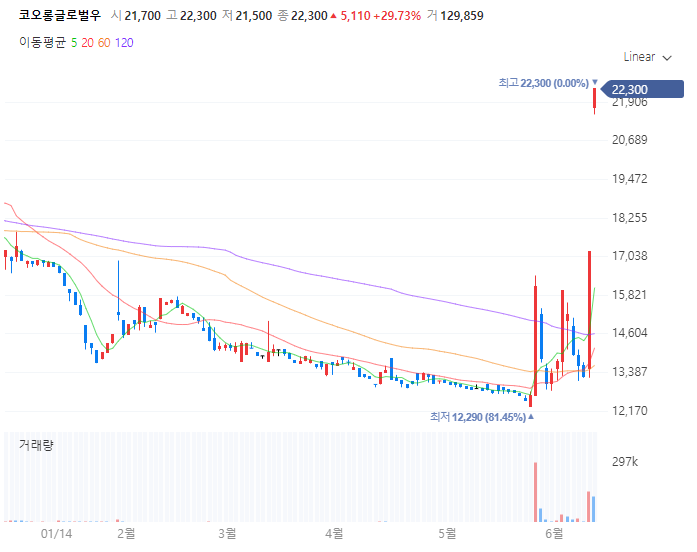Viewport: 697px width, 552px height.
Task: Select the 22,300 current price tag
Action: (x=642, y=89)
